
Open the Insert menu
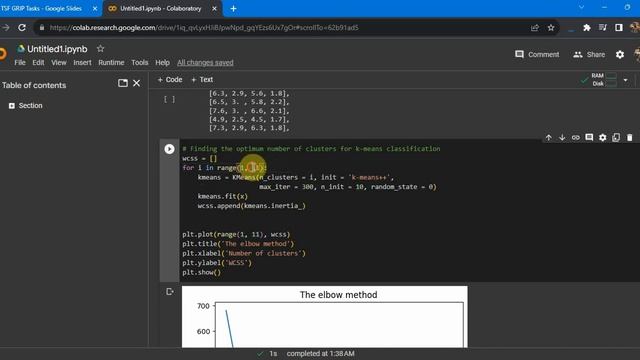click(x=82, y=62)
